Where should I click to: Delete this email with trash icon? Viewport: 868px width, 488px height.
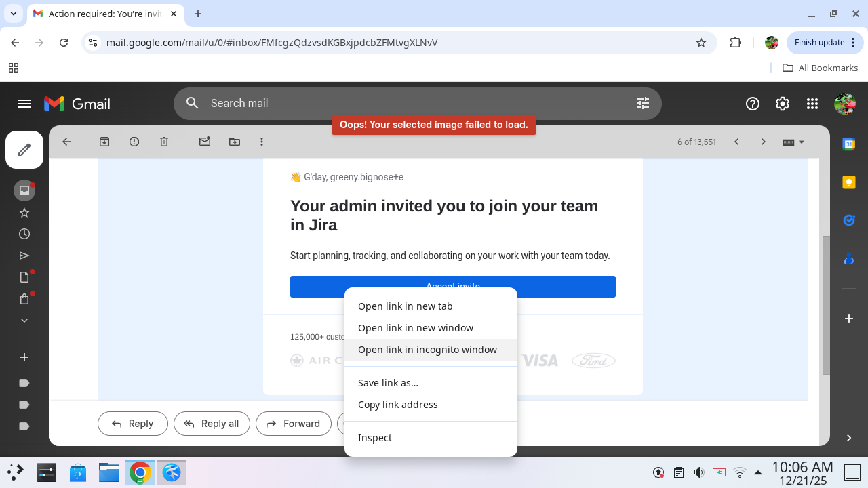pyautogui.click(x=164, y=142)
